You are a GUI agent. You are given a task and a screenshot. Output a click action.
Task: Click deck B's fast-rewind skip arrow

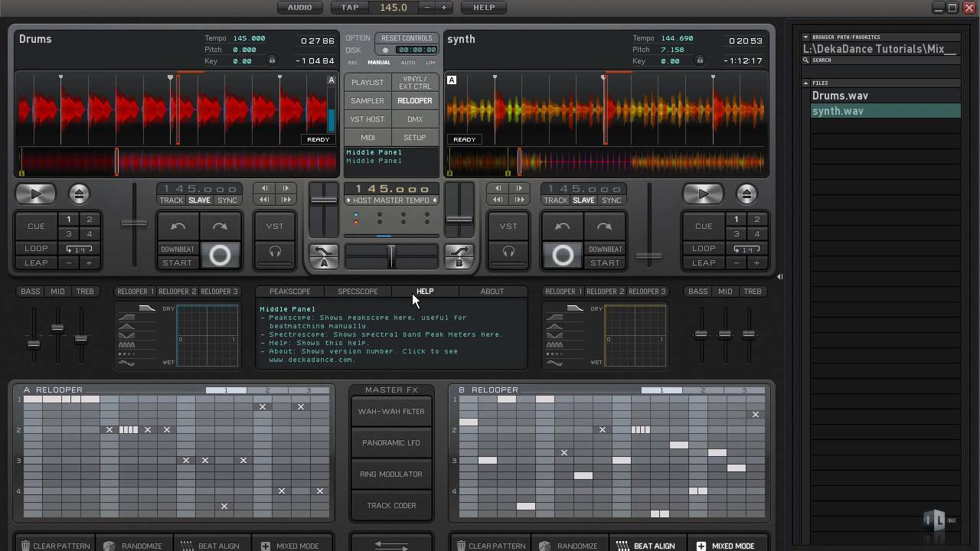[498, 200]
